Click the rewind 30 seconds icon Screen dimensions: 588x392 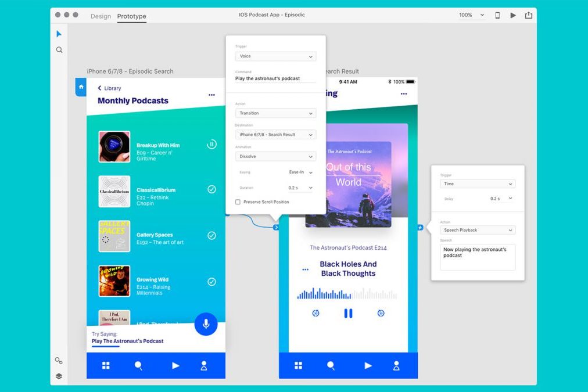315,313
